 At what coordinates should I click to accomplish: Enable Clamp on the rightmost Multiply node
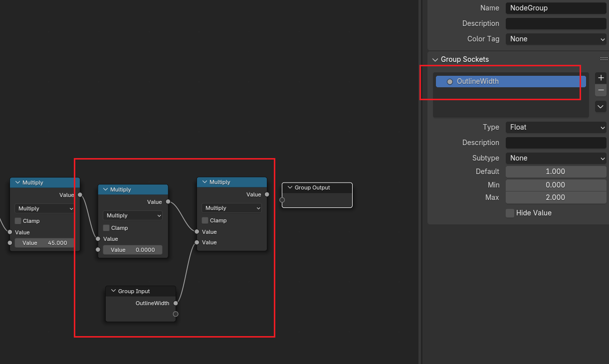pos(205,220)
